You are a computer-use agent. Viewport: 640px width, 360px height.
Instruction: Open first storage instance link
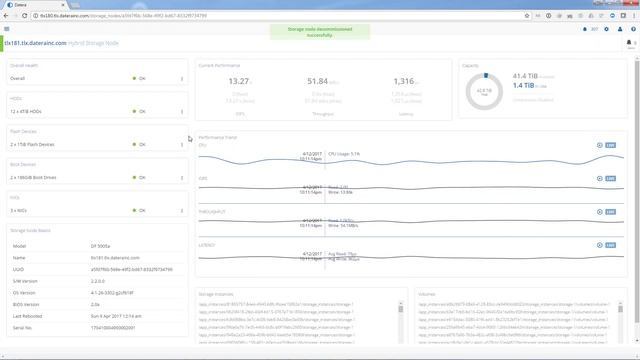click(x=276, y=304)
